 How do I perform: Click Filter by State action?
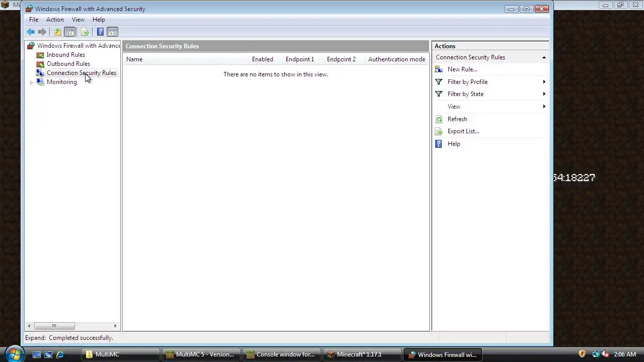coord(465,94)
